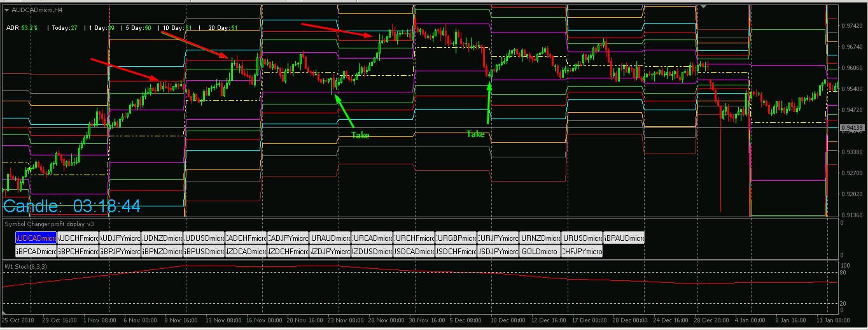Select the highlighted AUDCADmicro symbol button
The height and width of the screenshot is (330, 868).
pos(36,238)
